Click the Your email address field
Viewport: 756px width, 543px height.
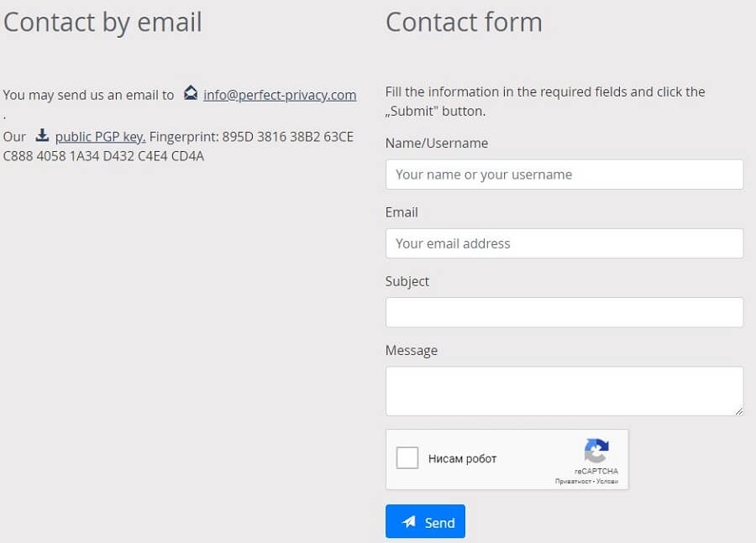point(564,243)
